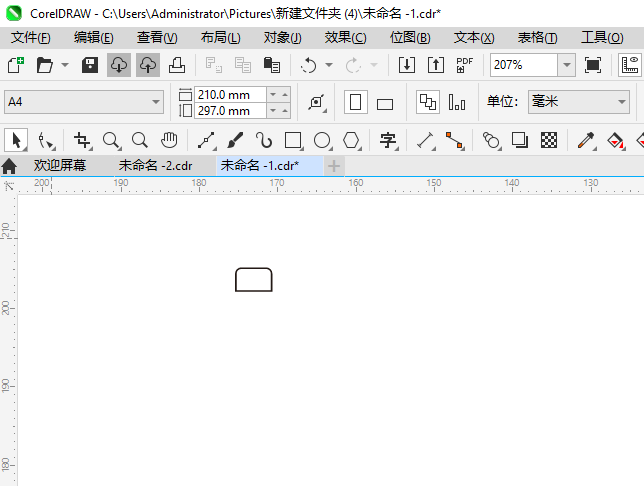This screenshot has height=486, width=644.
Task: Click the page height 297.0 mm field
Action: click(230, 111)
